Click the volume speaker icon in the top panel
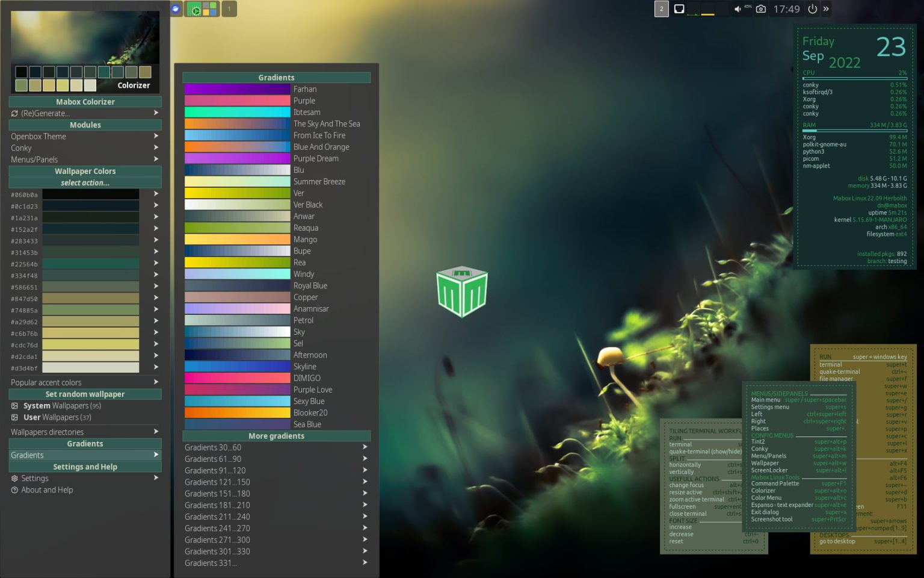The image size is (924, 578). pos(738,8)
